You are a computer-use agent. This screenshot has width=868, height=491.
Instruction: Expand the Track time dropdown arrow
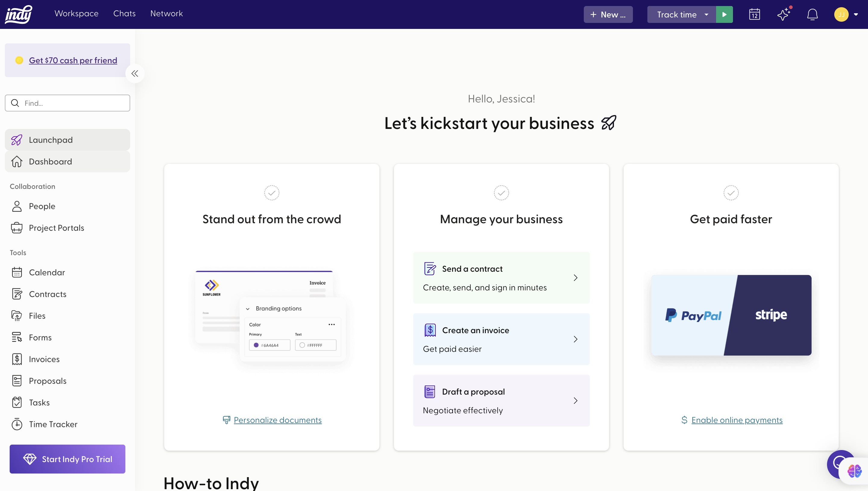(706, 14)
